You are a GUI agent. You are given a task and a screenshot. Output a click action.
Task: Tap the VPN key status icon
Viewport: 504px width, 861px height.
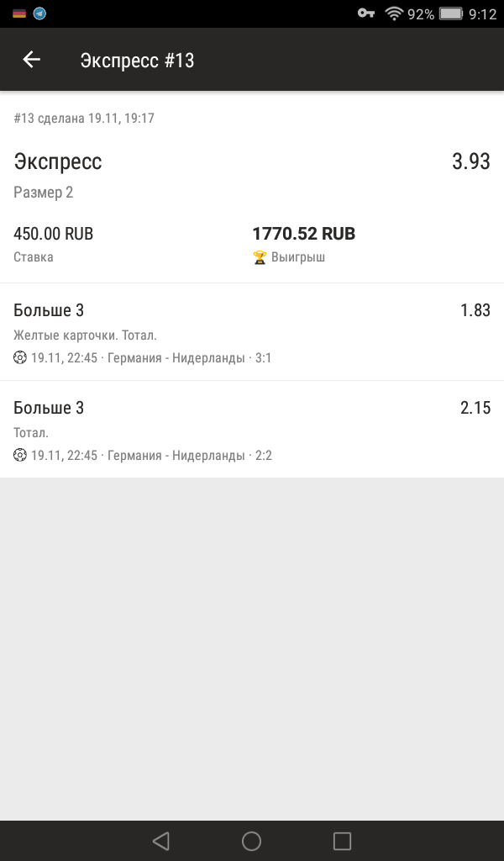(x=365, y=13)
